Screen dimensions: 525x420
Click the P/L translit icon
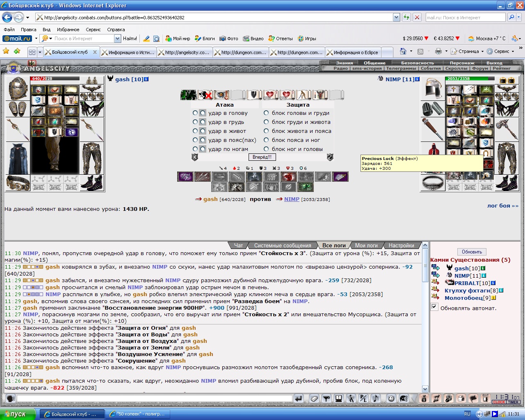coord(363,398)
